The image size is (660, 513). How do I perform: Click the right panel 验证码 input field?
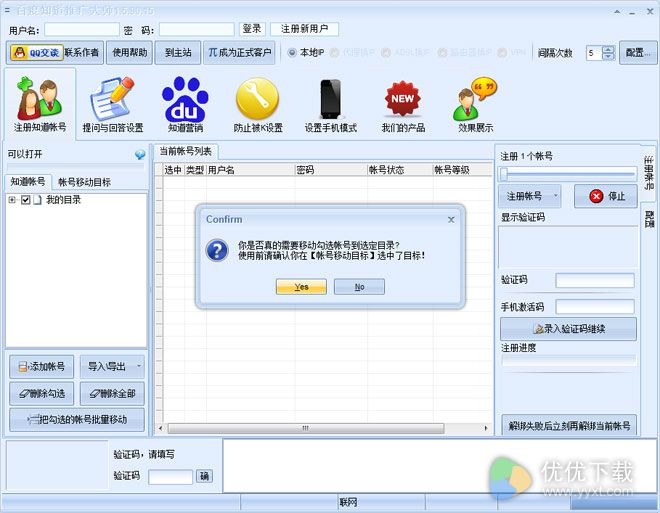pos(595,280)
